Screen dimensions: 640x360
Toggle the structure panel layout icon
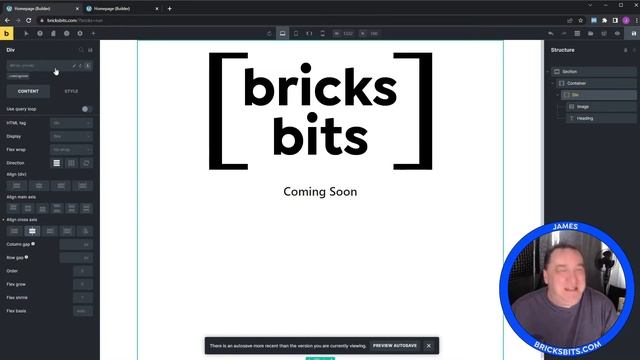tap(577, 33)
